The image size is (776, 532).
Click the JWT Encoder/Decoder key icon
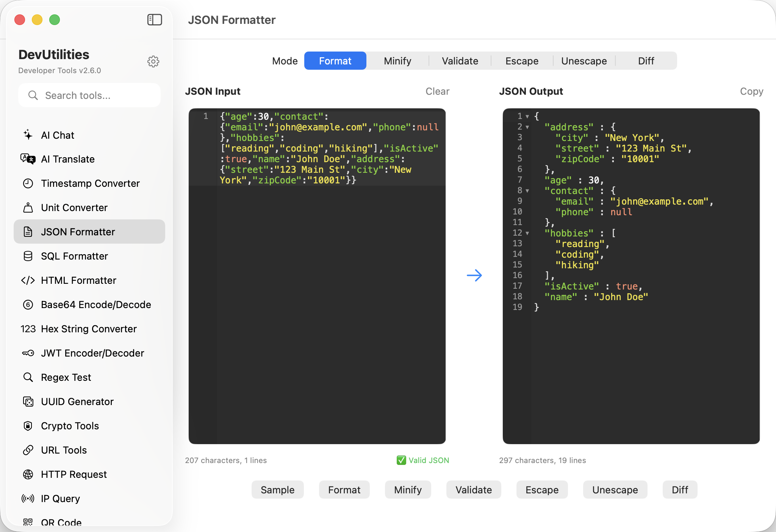pyautogui.click(x=28, y=353)
